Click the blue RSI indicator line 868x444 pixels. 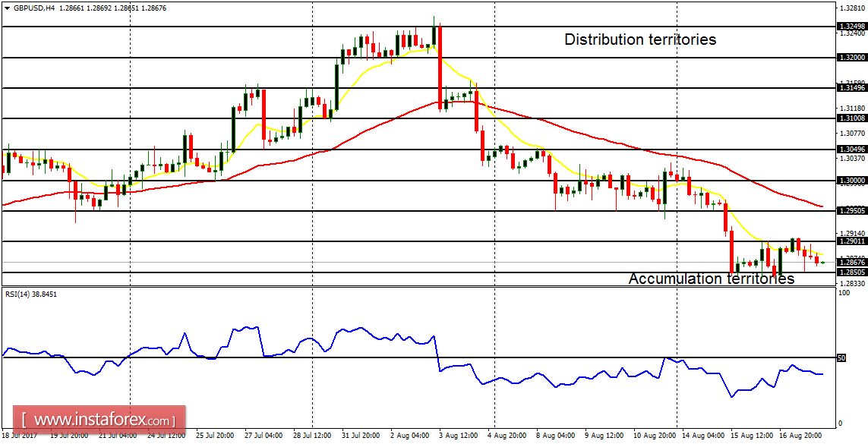click(x=342, y=332)
